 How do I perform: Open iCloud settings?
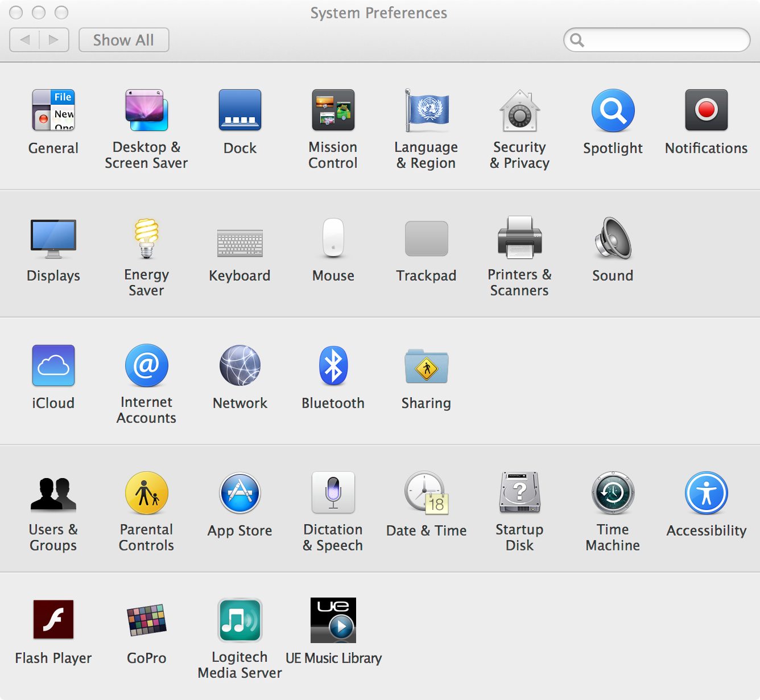(53, 365)
